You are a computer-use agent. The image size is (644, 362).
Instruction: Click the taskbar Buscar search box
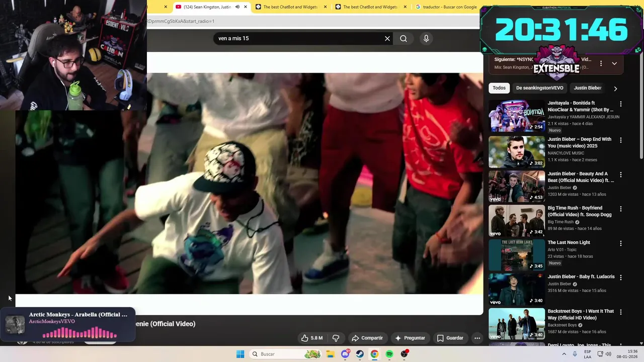tap(286, 354)
